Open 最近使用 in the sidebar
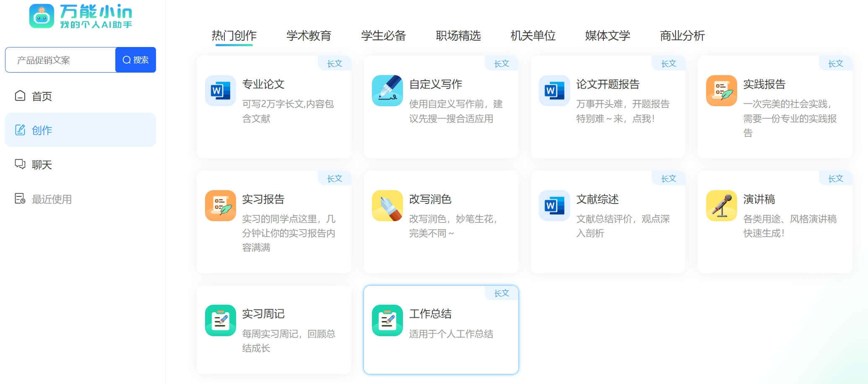Screen dimensions: 868x384 [51, 199]
